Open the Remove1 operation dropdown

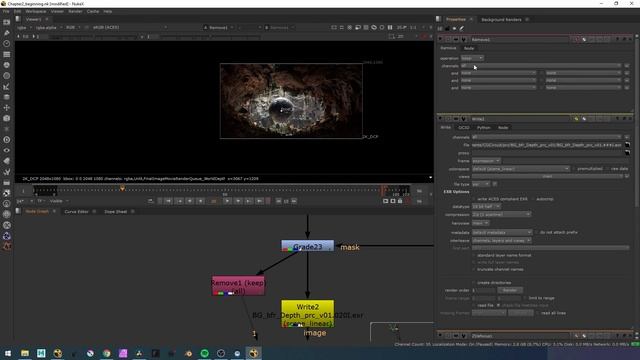(472, 58)
